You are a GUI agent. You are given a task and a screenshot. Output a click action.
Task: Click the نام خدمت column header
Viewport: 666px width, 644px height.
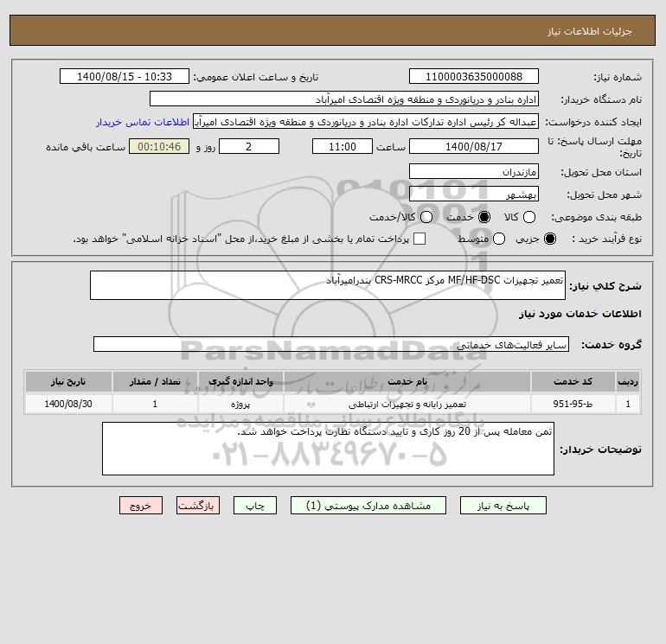407,381
